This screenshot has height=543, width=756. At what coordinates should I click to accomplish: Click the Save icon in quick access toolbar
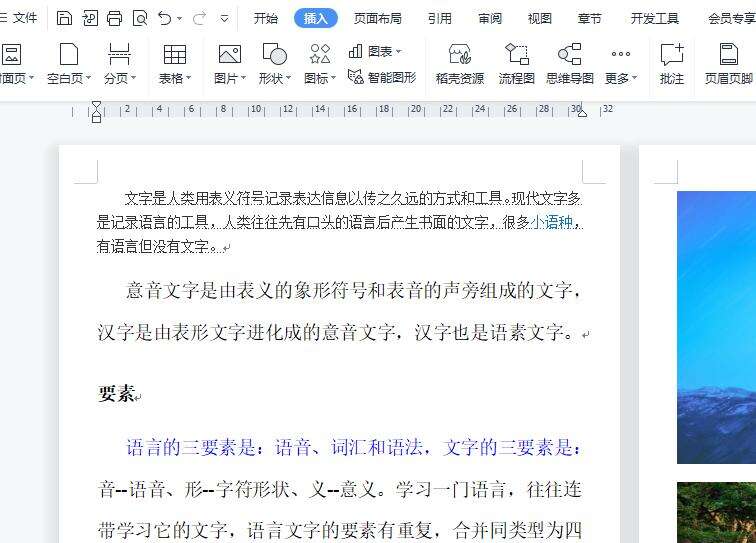[65, 18]
